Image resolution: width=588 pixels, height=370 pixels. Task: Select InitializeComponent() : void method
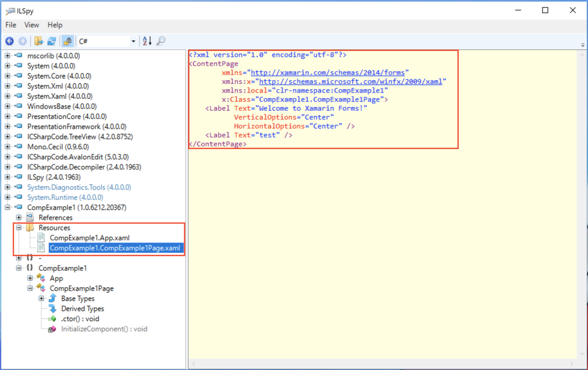click(105, 329)
